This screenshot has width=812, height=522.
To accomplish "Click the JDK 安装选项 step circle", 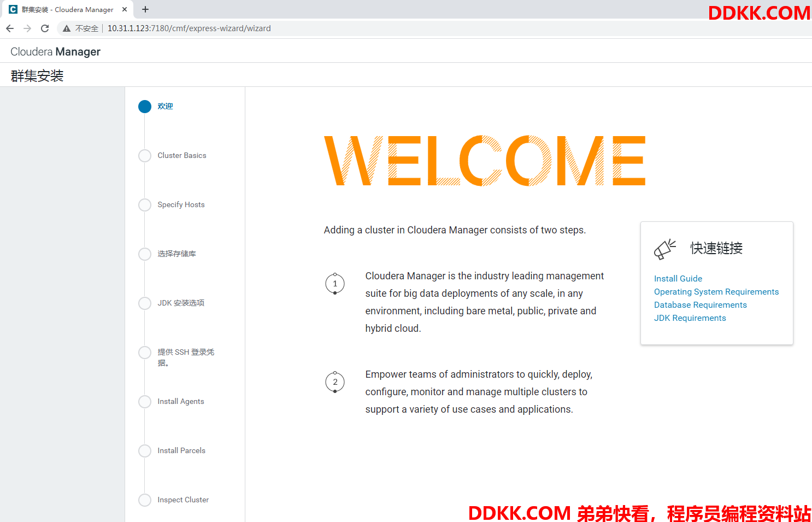I will click(145, 303).
